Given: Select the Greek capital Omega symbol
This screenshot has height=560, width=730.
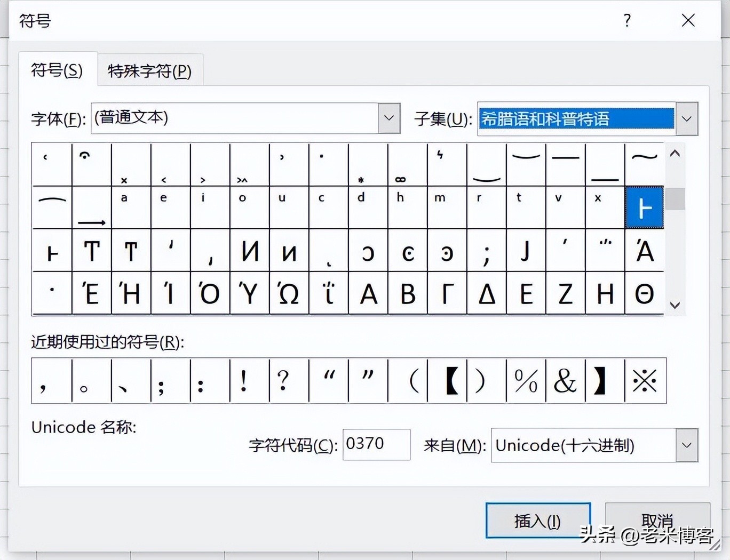Looking at the screenshot, I should click(289, 293).
